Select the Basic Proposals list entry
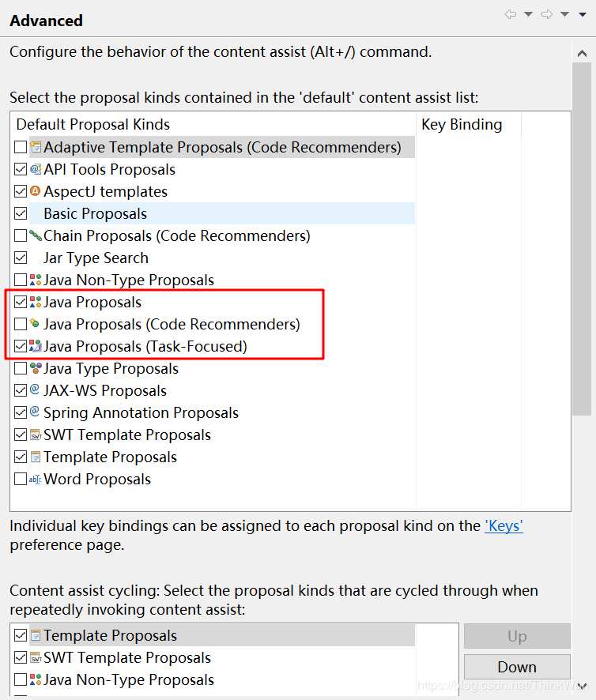Viewport: 596px width, 700px height. click(x=222, y=213)
